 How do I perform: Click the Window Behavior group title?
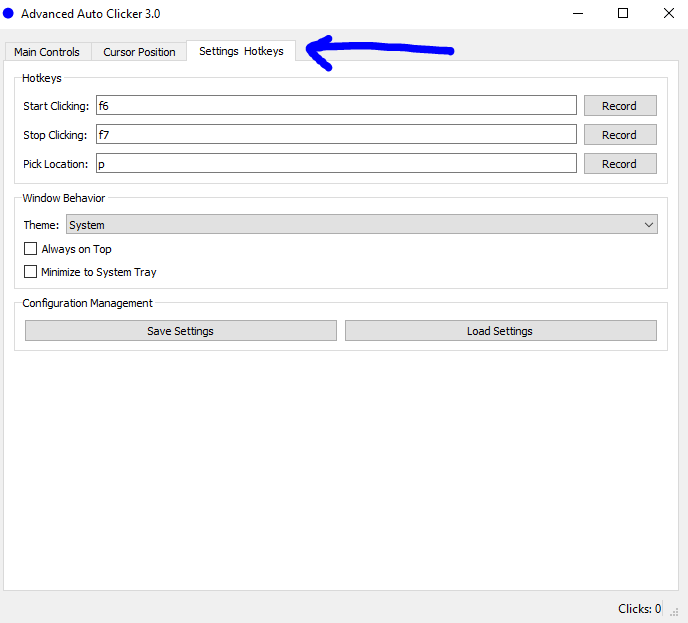click(x=64, y=198)
